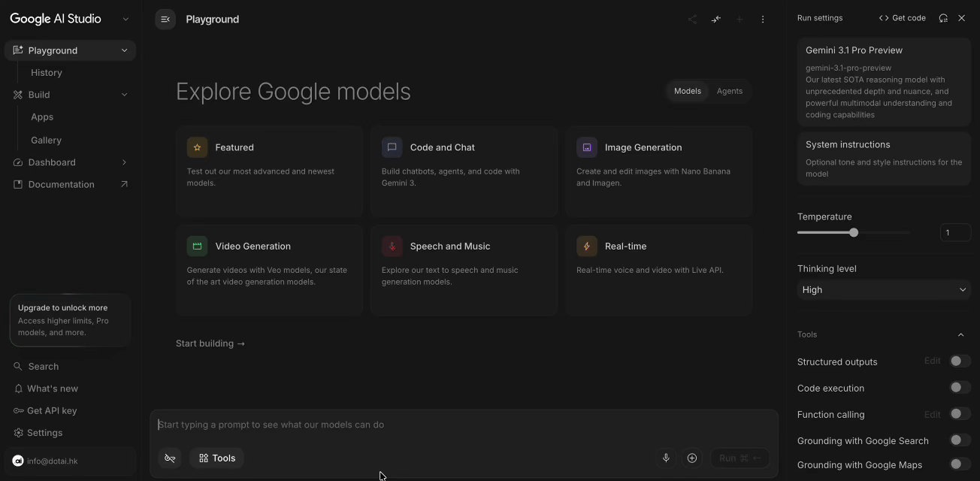Click the Settings gear icon in sidebar

point(18,433)
